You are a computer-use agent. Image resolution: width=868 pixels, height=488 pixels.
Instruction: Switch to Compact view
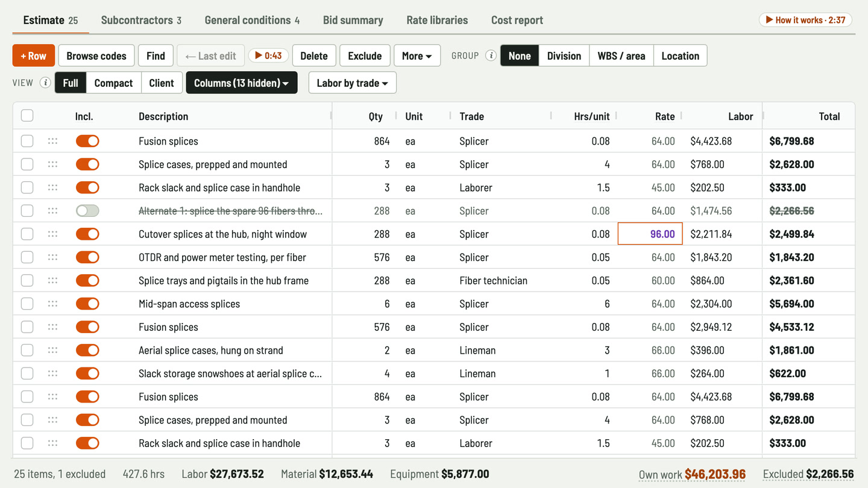(x=113, y=83)
